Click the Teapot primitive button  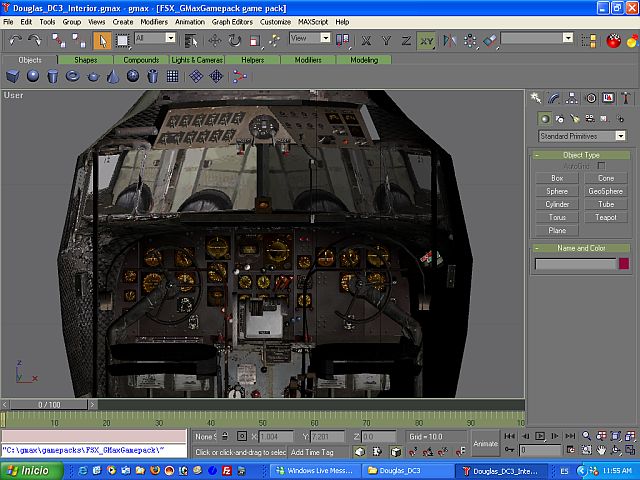coord(605,217)
